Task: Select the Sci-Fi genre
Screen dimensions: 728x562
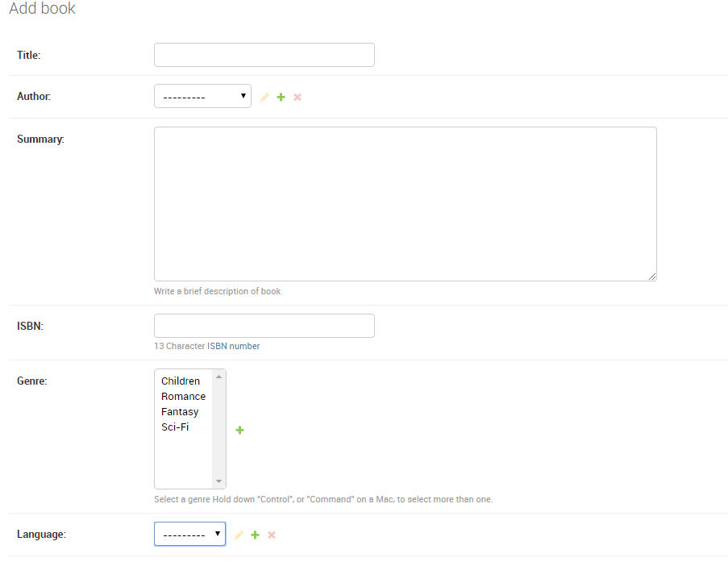Action: 177,427
